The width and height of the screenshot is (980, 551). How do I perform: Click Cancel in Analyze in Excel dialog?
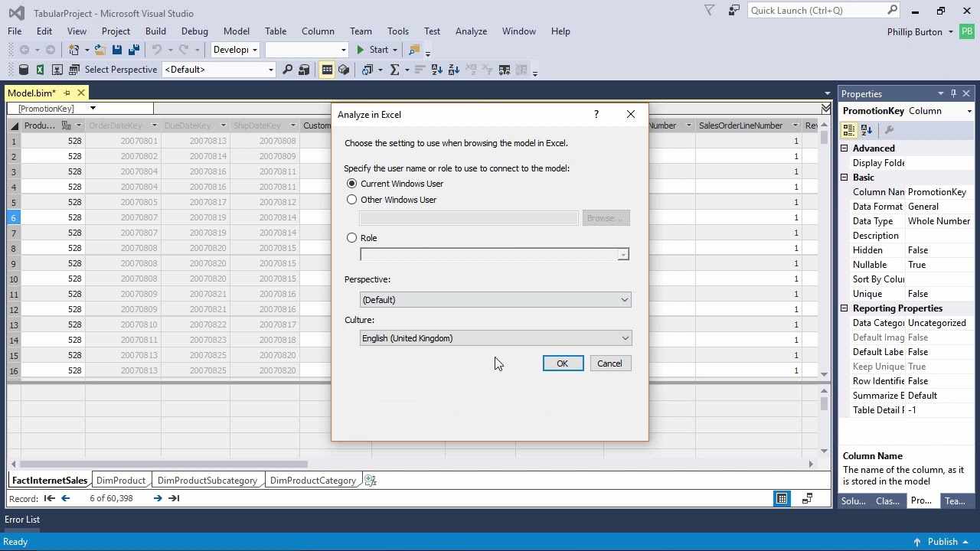point(609,364)
